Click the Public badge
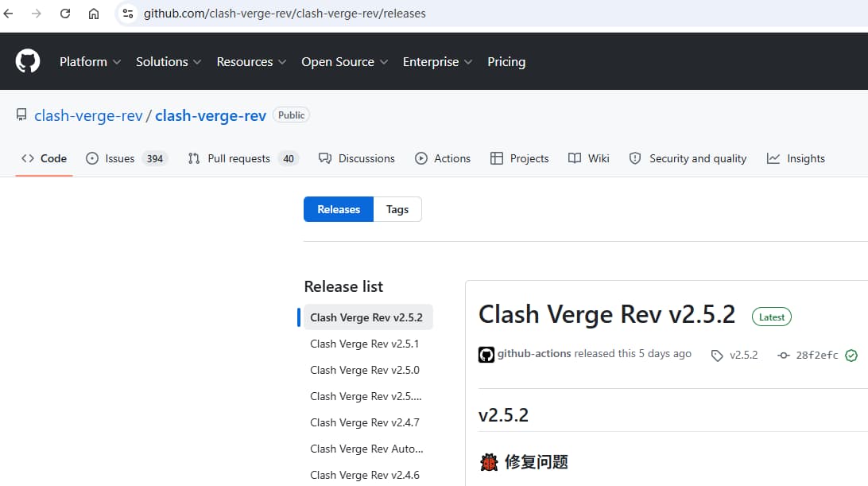 point(291,115)
